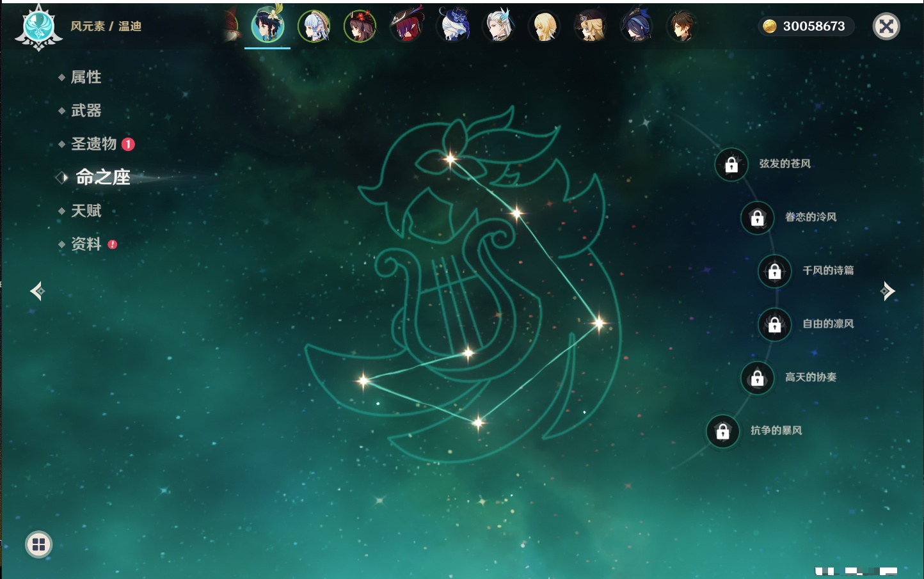This screenshot has width=924, height=579.
Task: Click the star on the flower of the constellation
Action: point(450,159)
